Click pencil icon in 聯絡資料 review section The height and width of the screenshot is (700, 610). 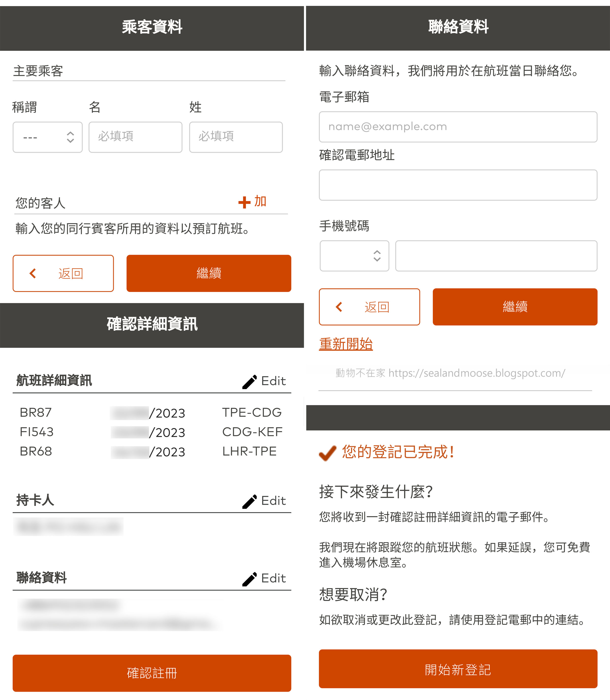click(249, 579)
